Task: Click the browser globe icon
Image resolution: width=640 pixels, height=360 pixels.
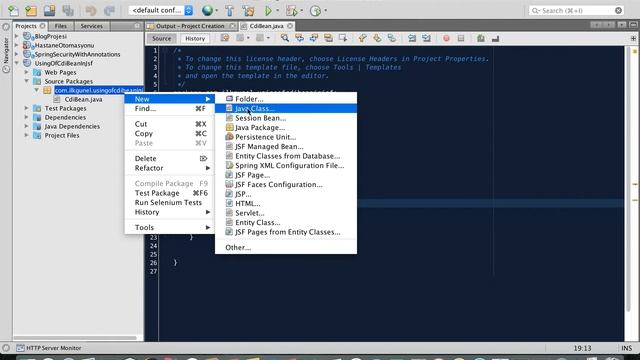Action: point(207,11)
